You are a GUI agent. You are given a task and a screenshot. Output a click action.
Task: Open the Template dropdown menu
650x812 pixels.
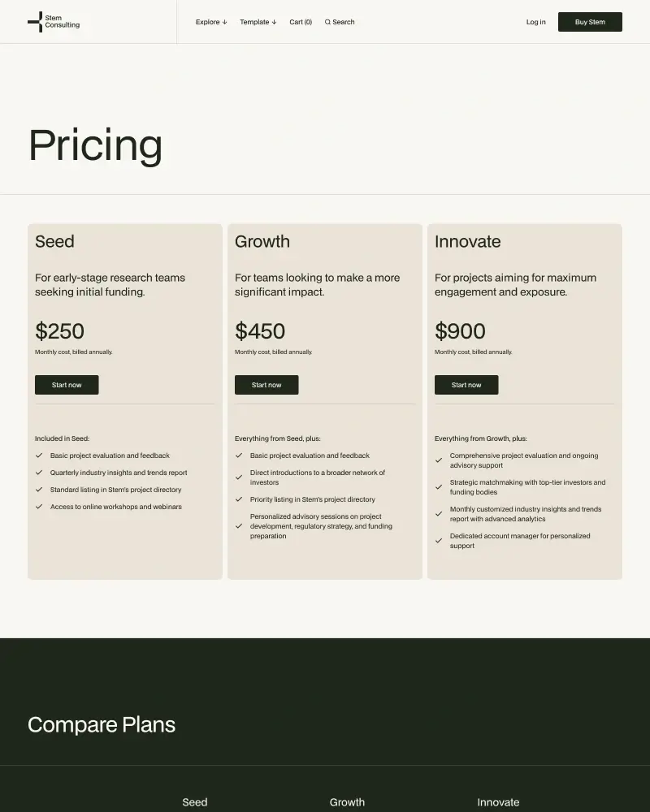click(258, 22)
